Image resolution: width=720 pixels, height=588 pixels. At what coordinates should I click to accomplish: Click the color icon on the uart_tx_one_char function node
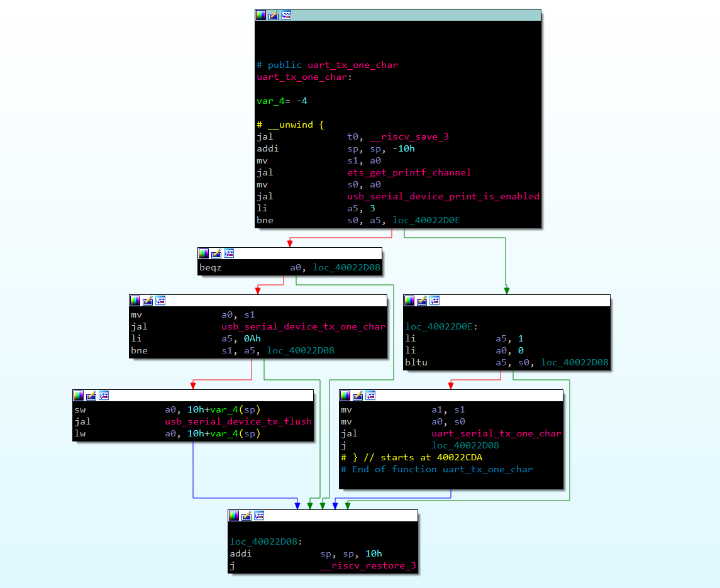pyautogui.click(x=261, y=15)
